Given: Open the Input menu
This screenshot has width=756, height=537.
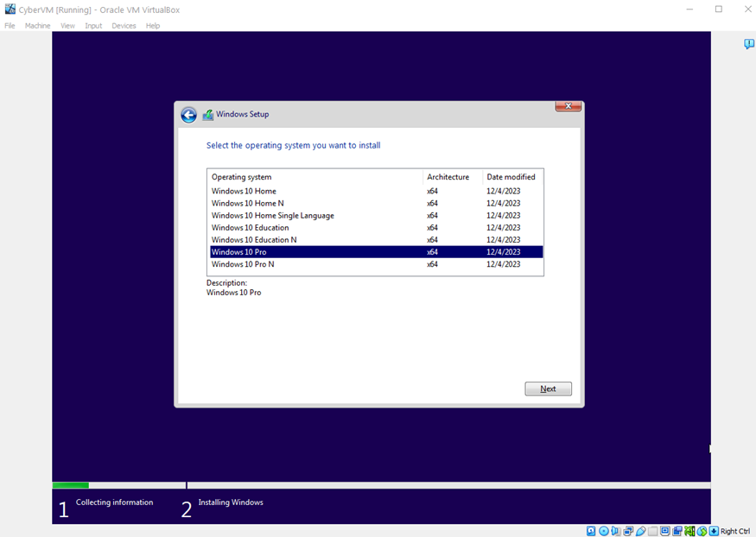Looking at the screenshot, I should [93, 26].
